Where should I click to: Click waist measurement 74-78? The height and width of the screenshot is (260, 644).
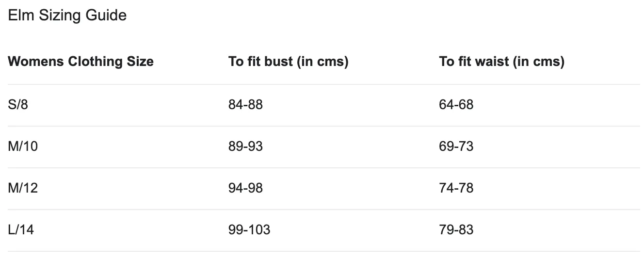[456, 188]
